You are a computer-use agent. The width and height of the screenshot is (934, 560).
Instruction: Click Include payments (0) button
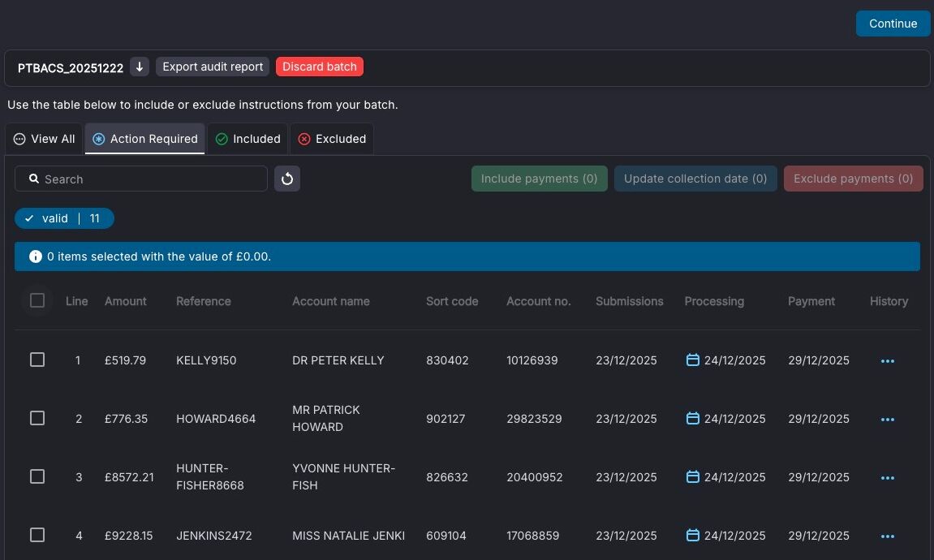pyautogui.click(x=539, y=179)
